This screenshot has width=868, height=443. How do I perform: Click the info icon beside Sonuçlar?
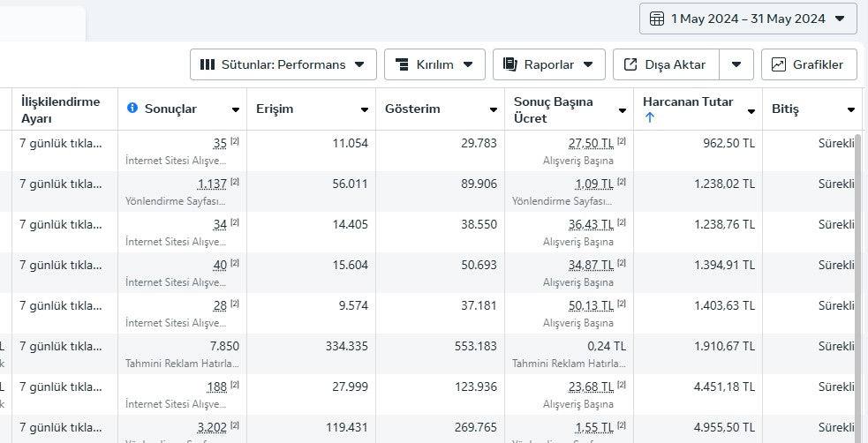[132, 109]
